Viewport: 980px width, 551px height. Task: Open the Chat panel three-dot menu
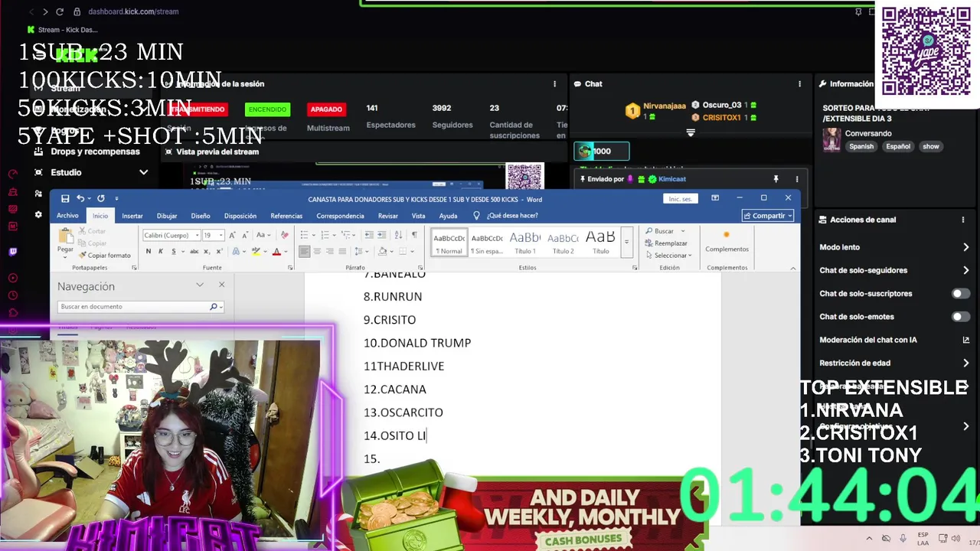(x=799, y=83)
